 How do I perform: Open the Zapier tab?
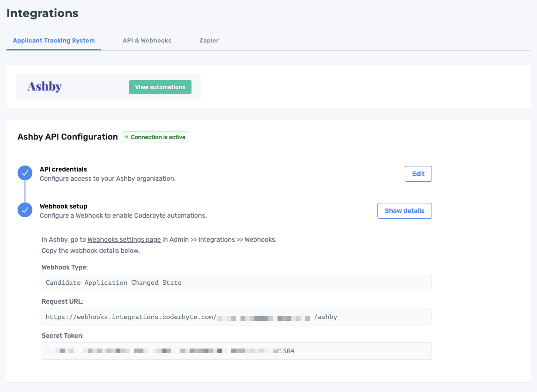pos(209,40)
